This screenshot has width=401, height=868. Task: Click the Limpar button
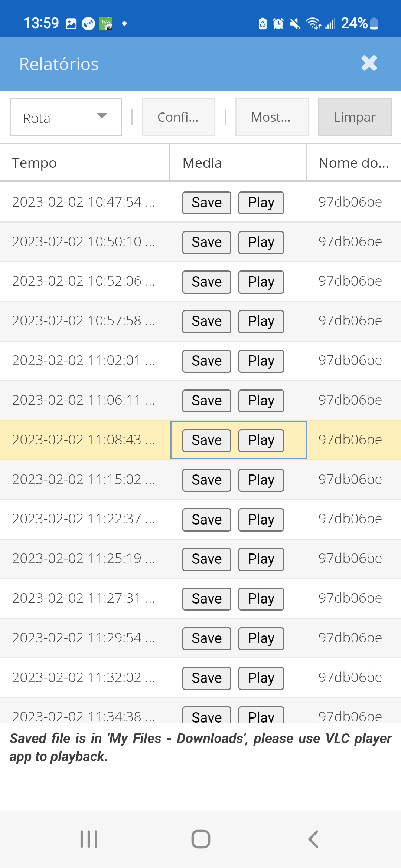[x=355, y=117]
